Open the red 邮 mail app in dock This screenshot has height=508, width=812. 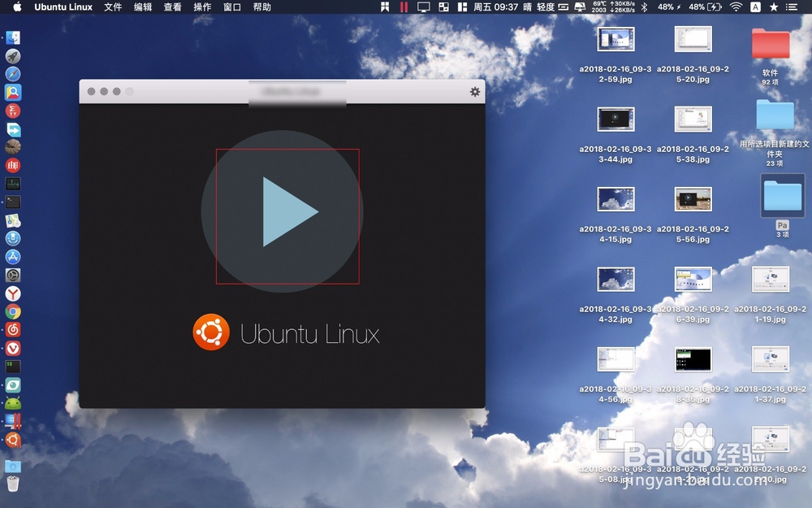click(x=13, y=165)
